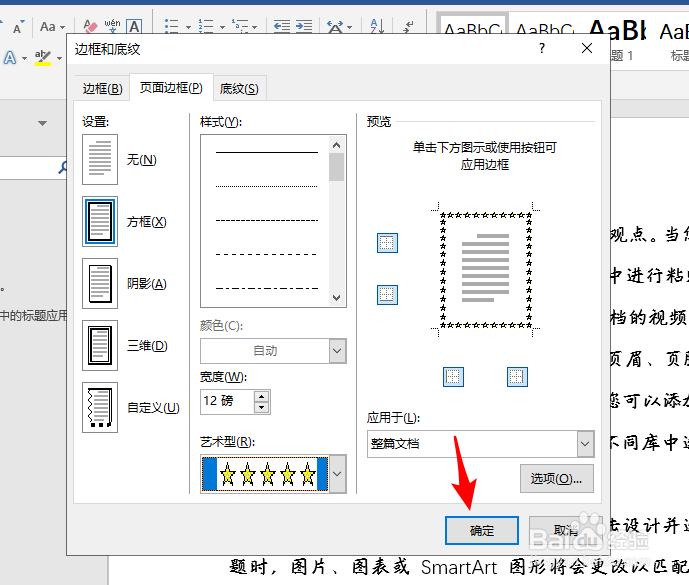
Task: Click the change case Aa icon
Action: pyautogui.click(x=47, y=27)
